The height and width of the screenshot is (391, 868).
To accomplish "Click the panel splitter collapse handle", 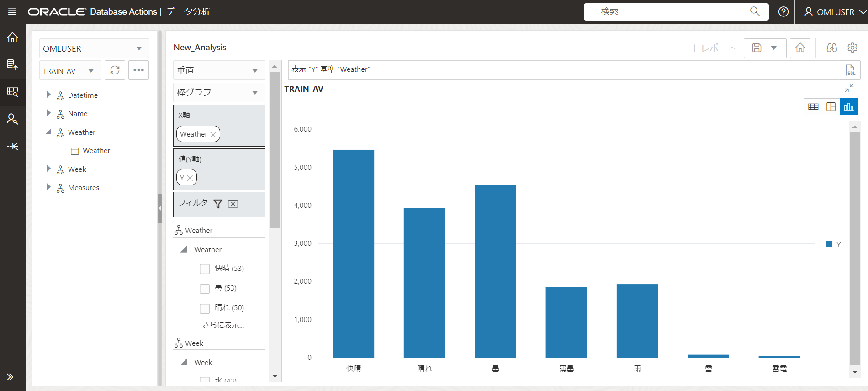I will click(160, 208).
